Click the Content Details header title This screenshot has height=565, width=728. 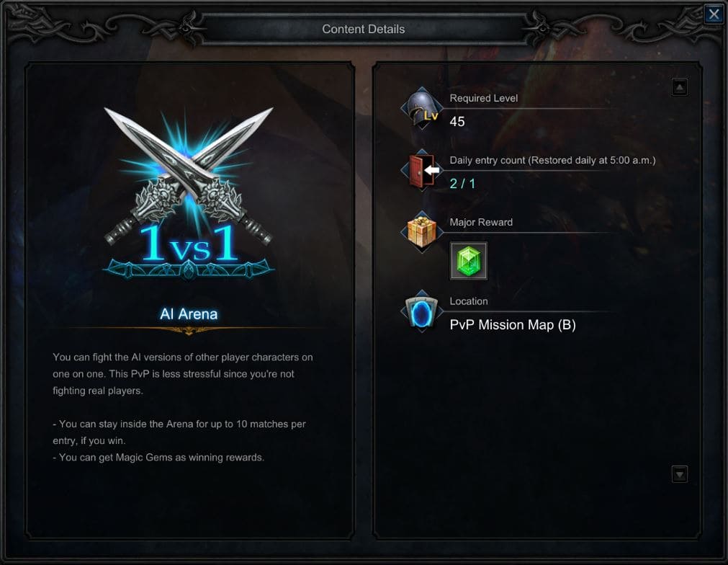pos(364,30)
